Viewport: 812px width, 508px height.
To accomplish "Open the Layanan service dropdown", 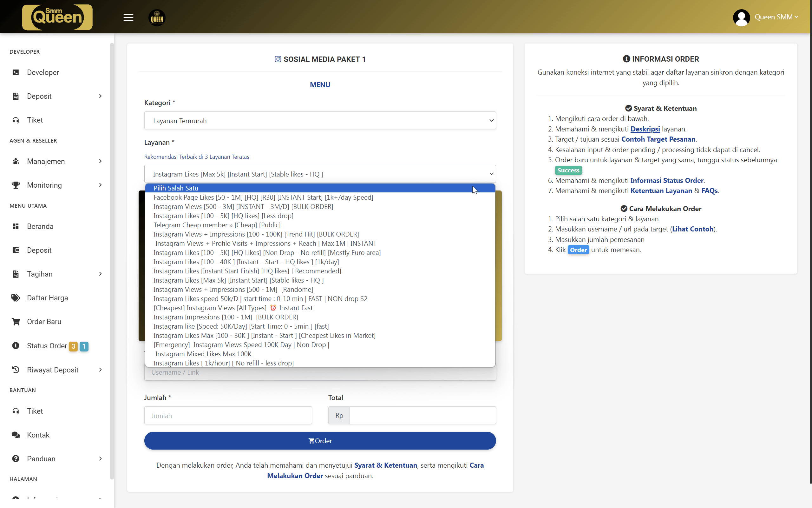I will (x=320, y=174).
